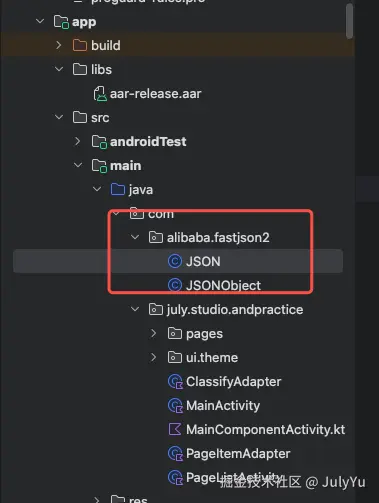Click the app module folder icon
Screen dimensions: 379x503
click(x=61, y=22)
